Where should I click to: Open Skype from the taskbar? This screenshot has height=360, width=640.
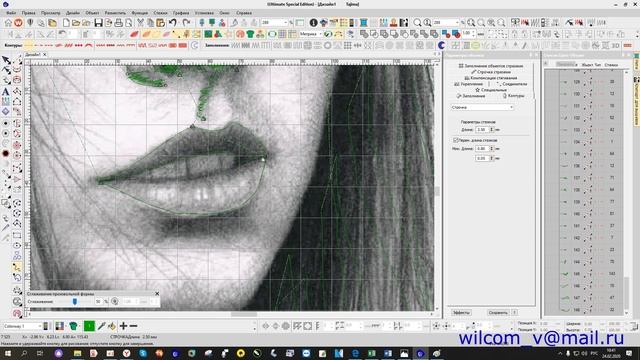(143, 353)
